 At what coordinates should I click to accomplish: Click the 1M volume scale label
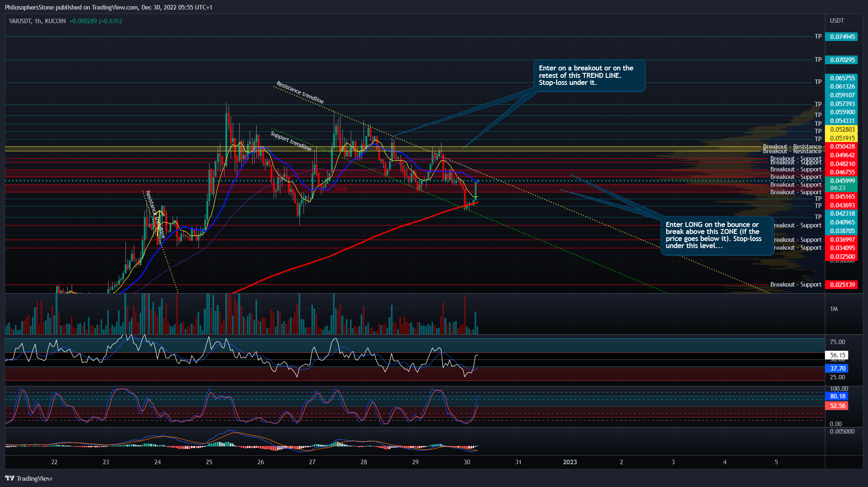click(834, 309)
